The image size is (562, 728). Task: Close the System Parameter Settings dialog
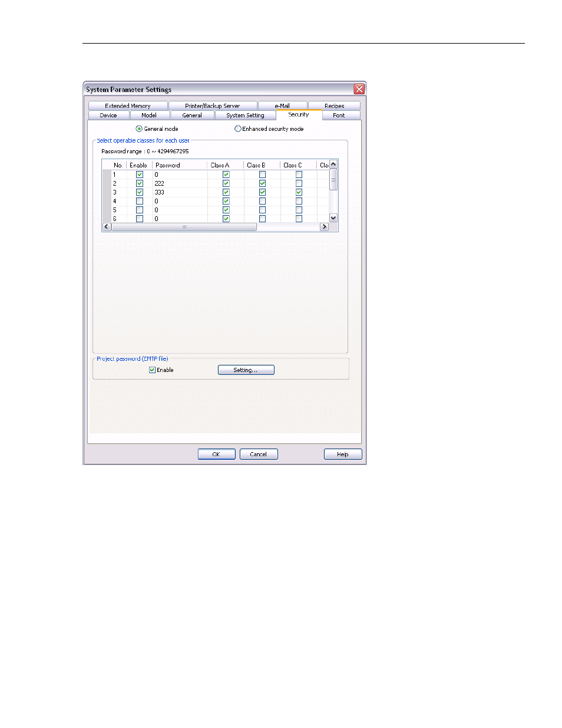click(359, 89)
